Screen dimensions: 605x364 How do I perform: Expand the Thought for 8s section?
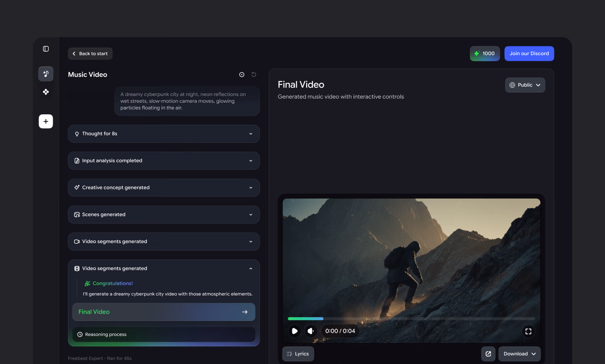[164, 134]
